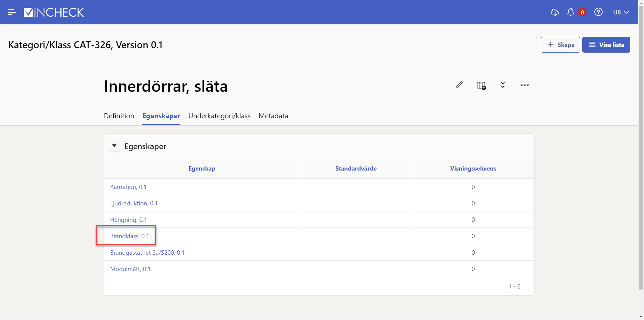The width and height of the screenshot is (644, 320).
Task: Open the Metadata tab
Action: pyautogui.click(x=273, y=116)
